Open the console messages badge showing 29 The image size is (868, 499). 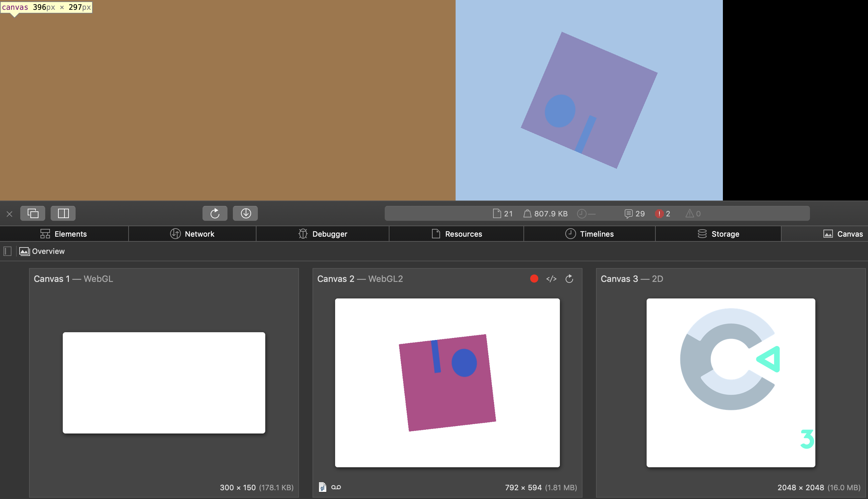pyautogui.click(x=634, y=213)
